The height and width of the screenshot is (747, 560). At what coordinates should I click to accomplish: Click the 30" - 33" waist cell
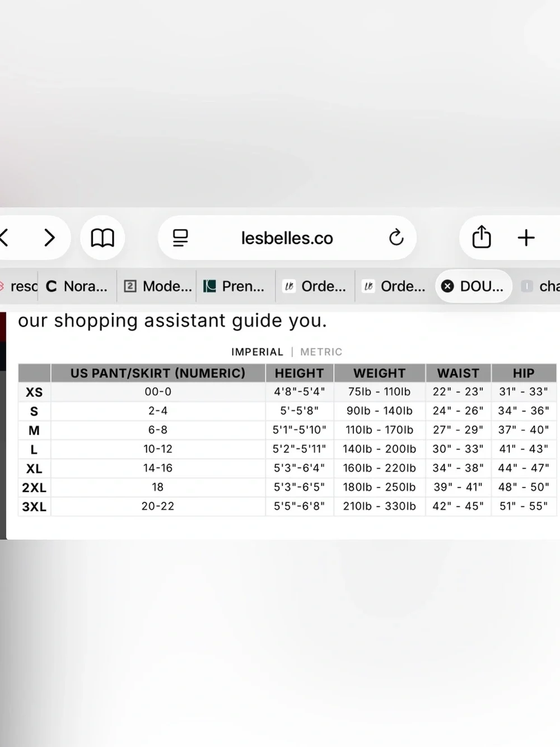coord(458,449)
